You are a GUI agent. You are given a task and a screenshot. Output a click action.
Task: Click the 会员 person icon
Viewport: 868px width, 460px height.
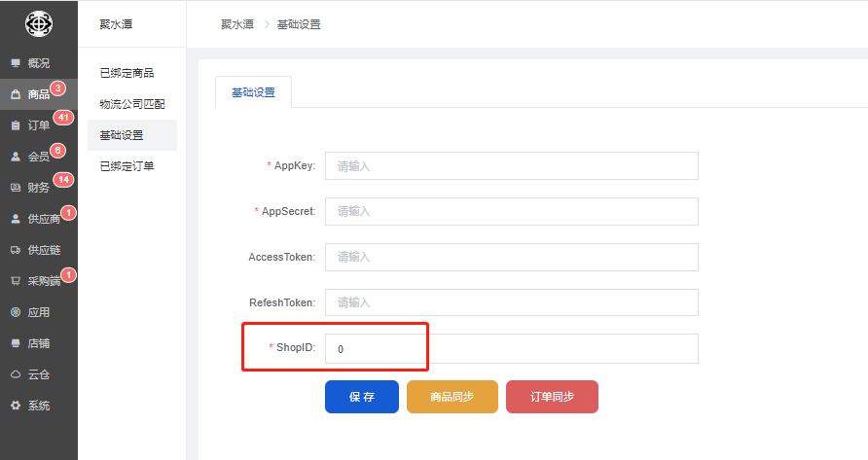(x=16, y=157)
